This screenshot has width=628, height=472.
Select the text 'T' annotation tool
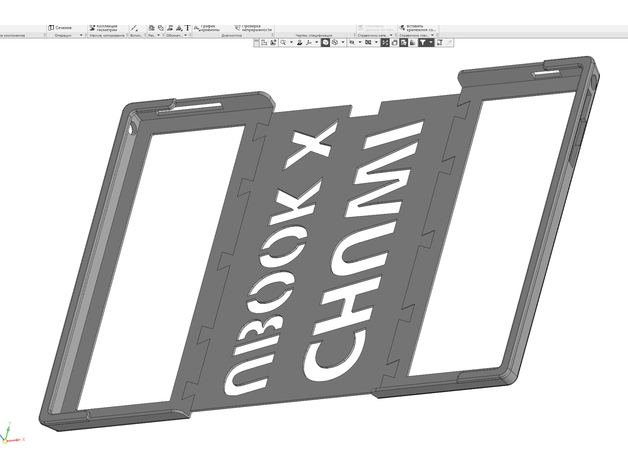pos(187,27)
